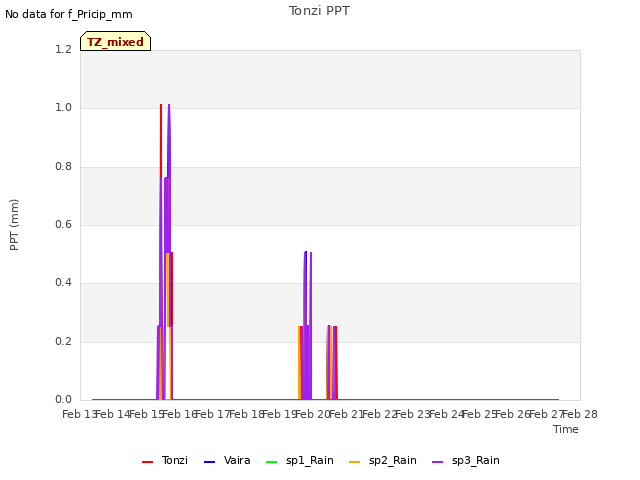This screenshot has width=640, height=480.
Task: Select the TZ_mixed annotation label
Action: [x=116, y=41]
